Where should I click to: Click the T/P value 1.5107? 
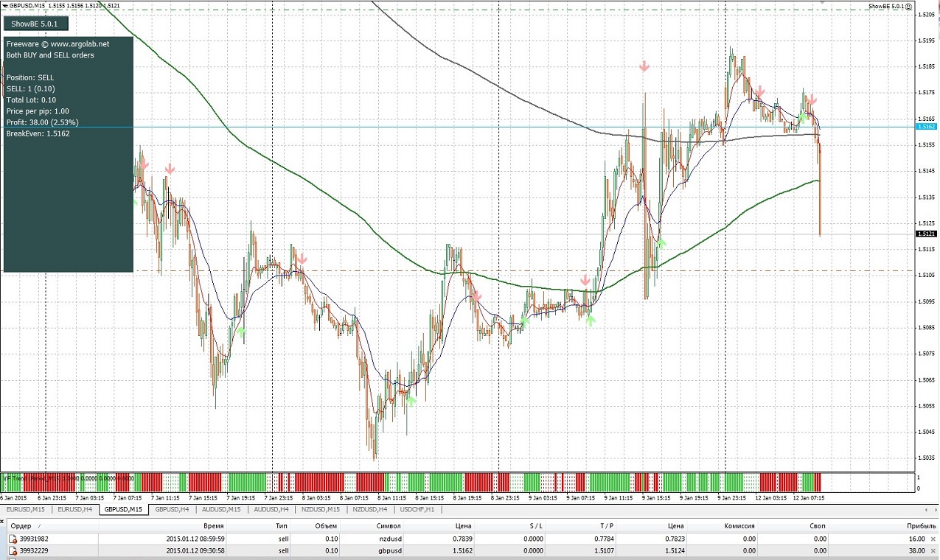[603, 550]
